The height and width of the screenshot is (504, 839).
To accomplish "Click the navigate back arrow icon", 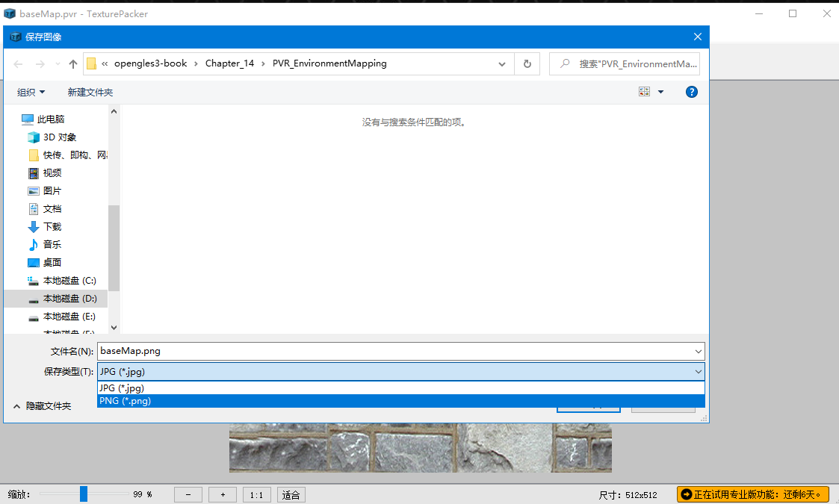I will click(x=18, y=63).
